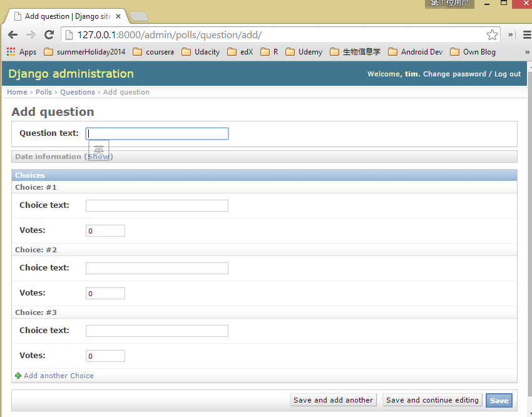Click Change password link

click(454, 74)
